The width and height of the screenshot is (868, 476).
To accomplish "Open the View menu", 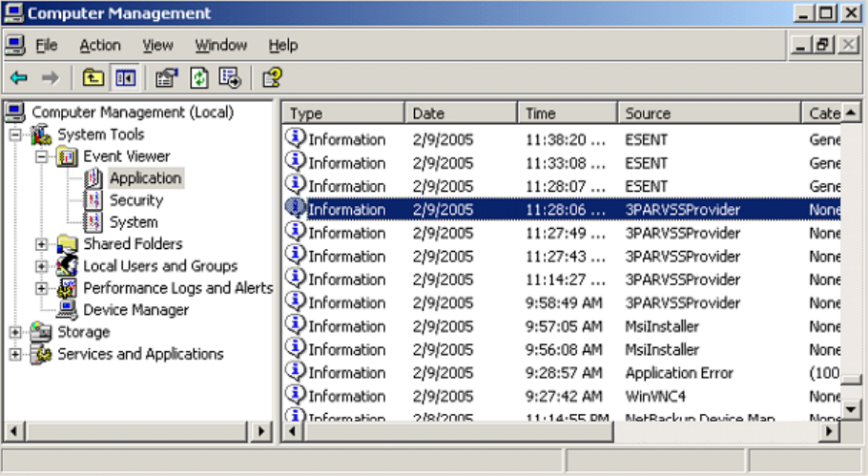I will tap(157, 45).
